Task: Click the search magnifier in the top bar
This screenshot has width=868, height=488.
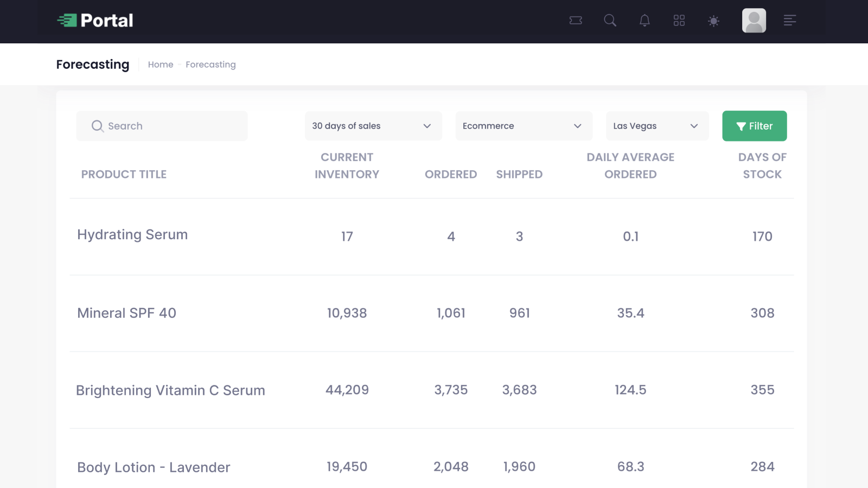Action: tap(610, 20)
